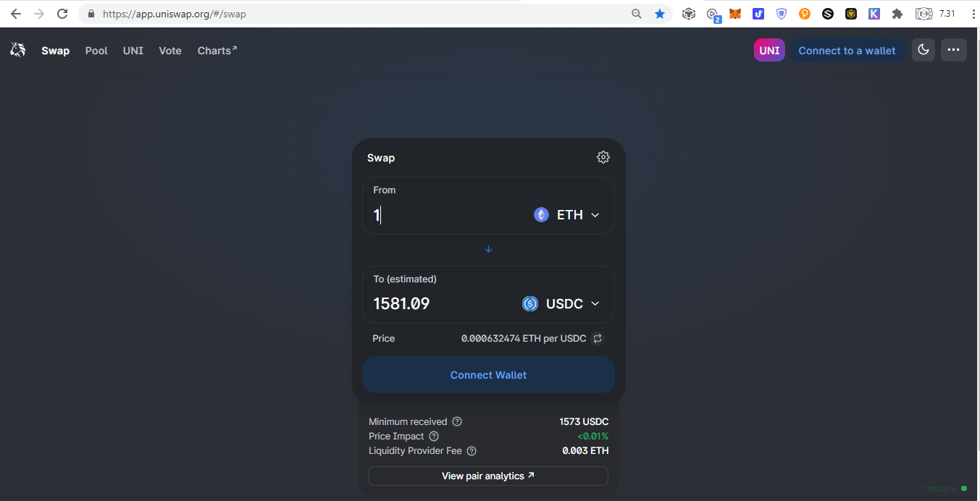Switch to the Swap tab
Screen dimensions: 980x501
[x=55, y=51]
